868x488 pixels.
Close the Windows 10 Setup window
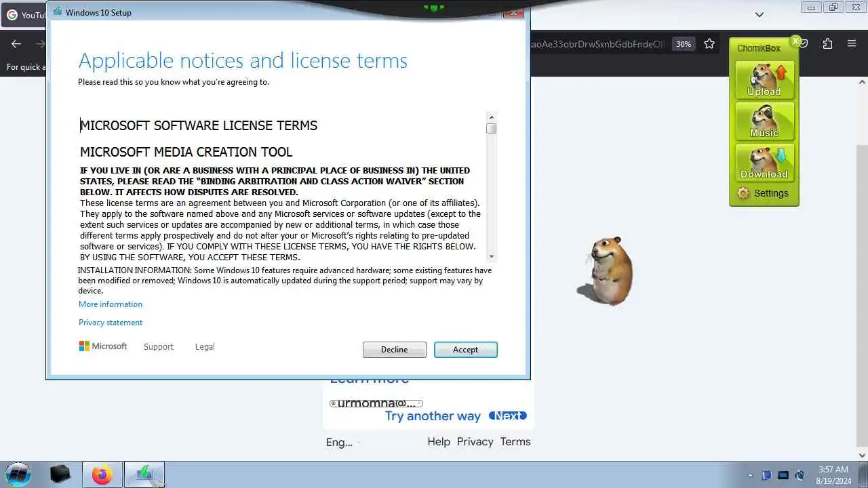pos(513,12)
